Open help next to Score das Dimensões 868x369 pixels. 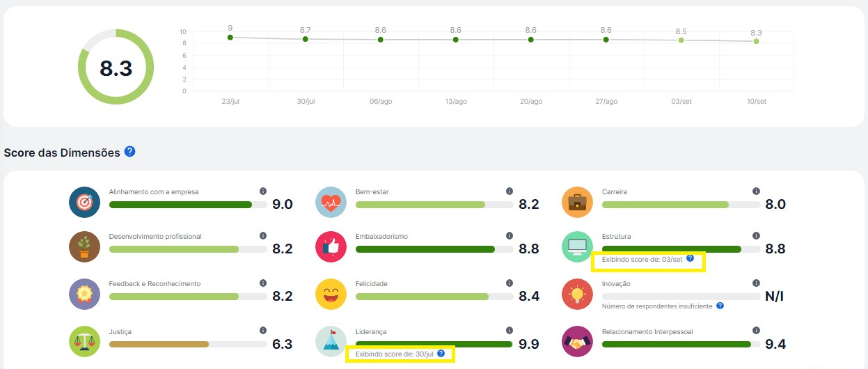(129, 152)
